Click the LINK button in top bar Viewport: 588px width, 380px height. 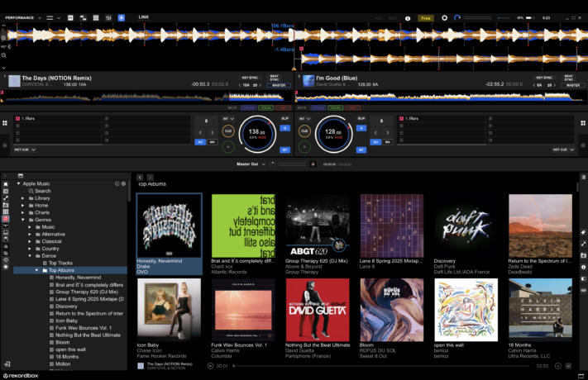tap(144, 17)
